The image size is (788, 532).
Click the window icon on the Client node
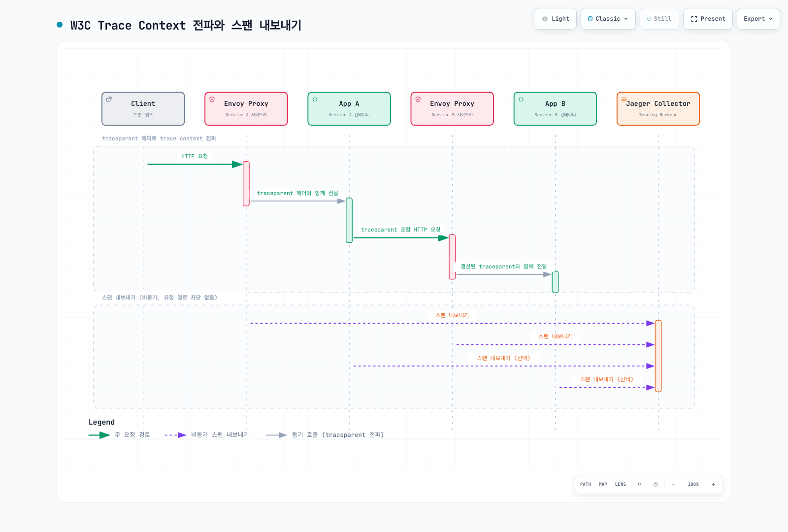[x=109, y=99]
